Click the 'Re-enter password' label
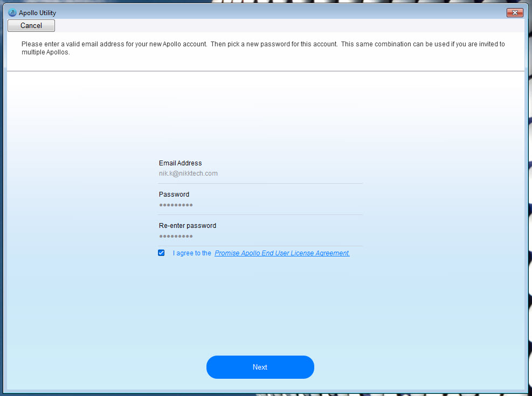 187,225
